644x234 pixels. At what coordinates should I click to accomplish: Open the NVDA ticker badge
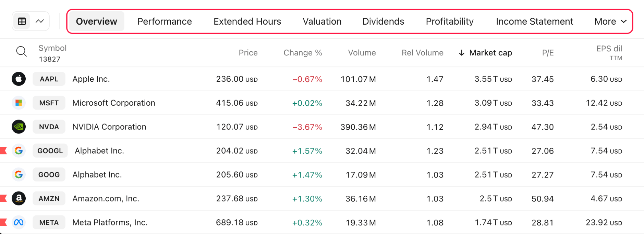pos(49,127)
